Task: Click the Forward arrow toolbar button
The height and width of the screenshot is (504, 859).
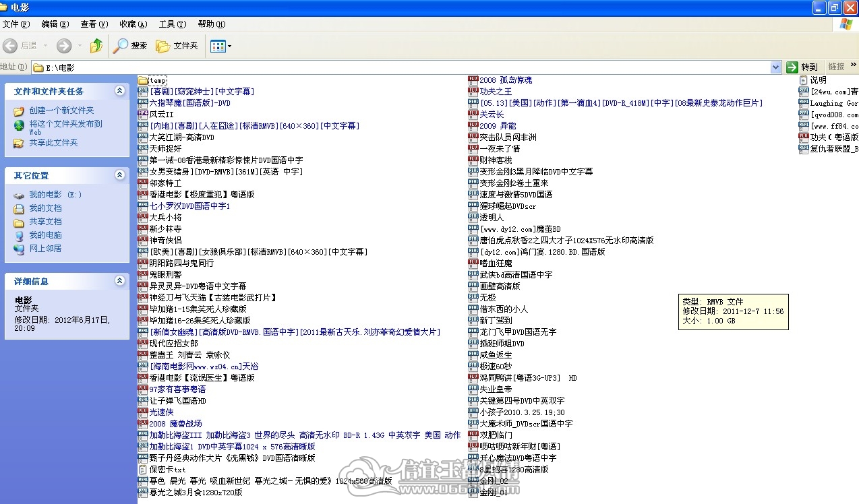Action: point(64,46)
